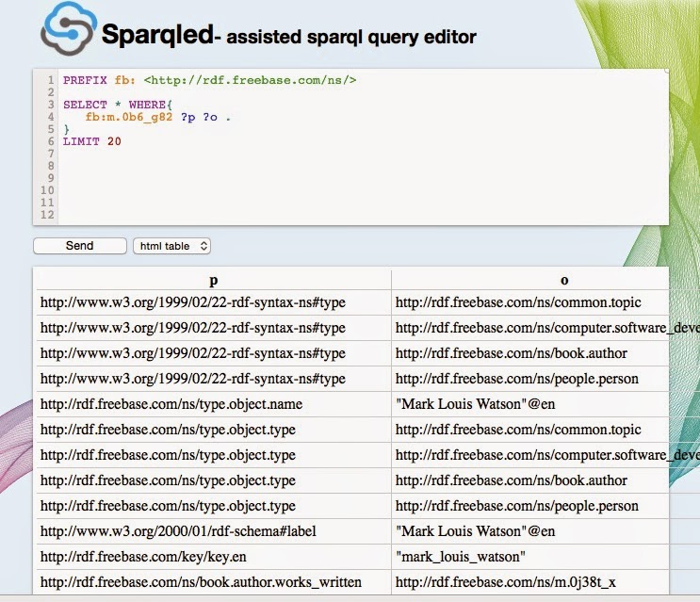Click the first rdf-syntax-ns#type cell next to common.topic

[x=214, y=302]
